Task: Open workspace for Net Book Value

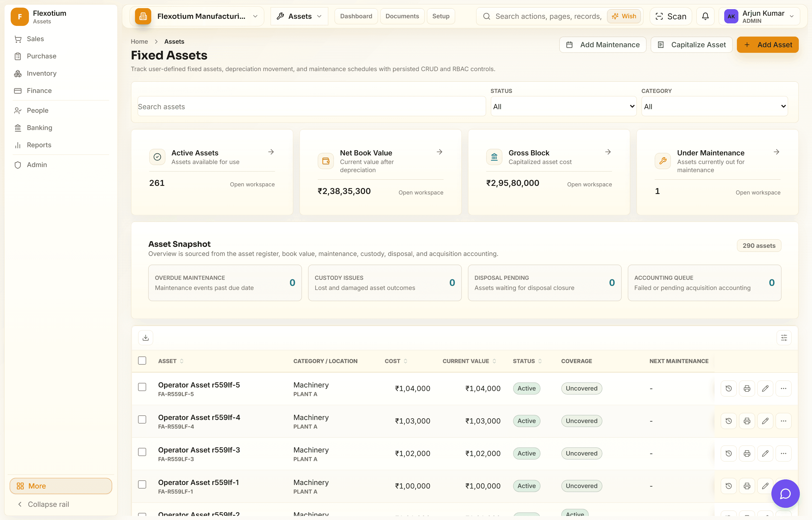Action: (x=421, y=192)
